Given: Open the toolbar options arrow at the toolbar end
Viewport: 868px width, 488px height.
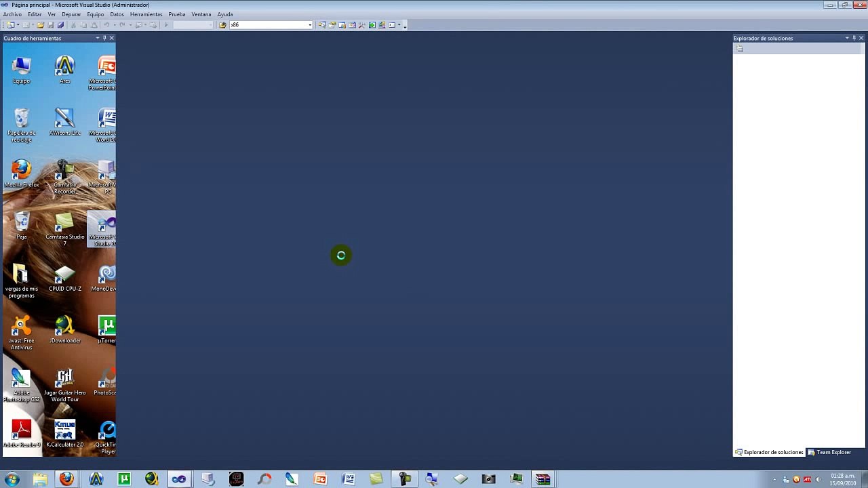Looking at the screenshot, I should tap(405, 26).
